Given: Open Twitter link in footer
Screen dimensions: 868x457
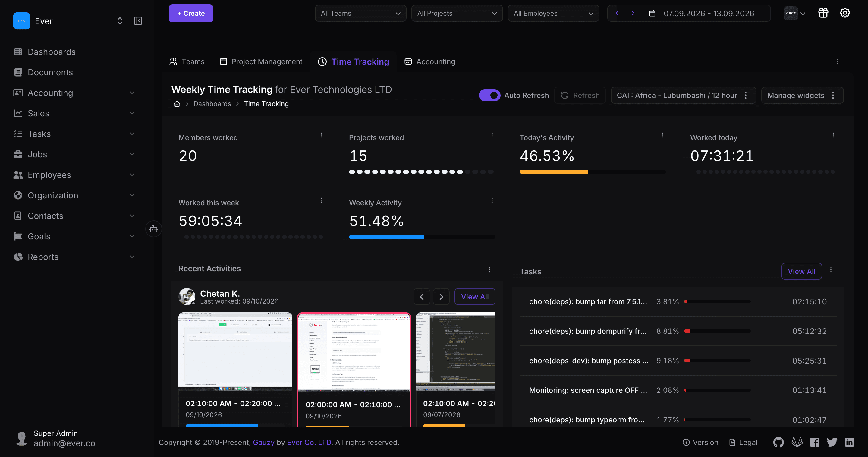Looking at the screenshot, I should pyautogui.click(x=832, y=443).
